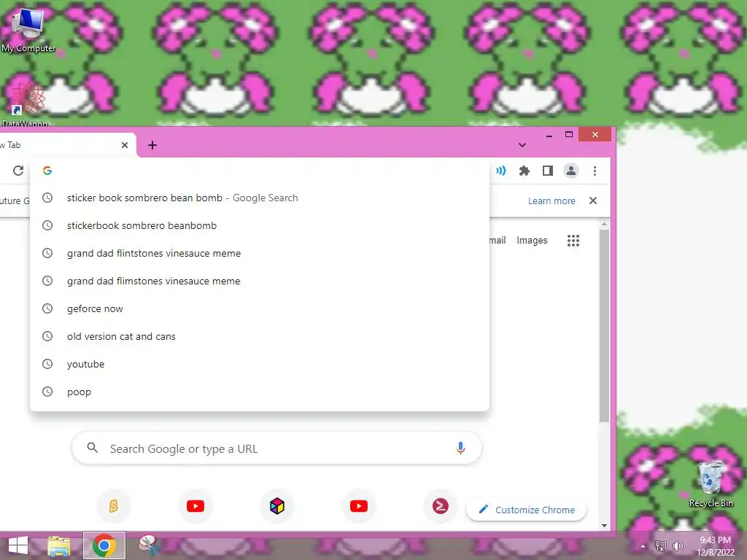Start voice search with the microphone icon
747x560 pixels.
[x=460, y=448]
